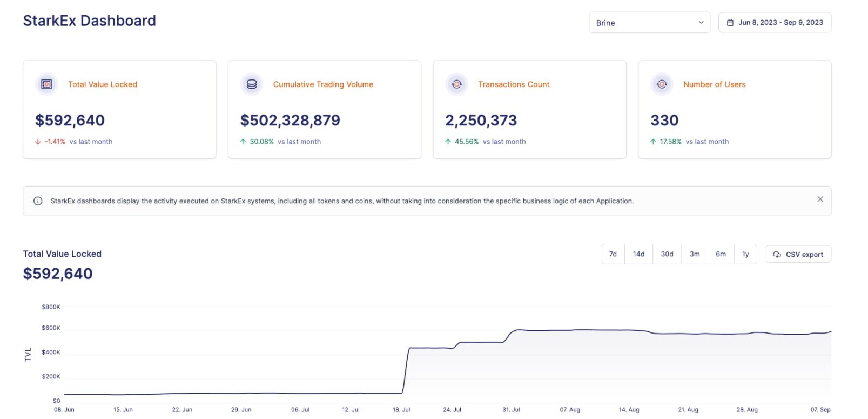Expand the Brine dropdown chevron

pos(701,23)
